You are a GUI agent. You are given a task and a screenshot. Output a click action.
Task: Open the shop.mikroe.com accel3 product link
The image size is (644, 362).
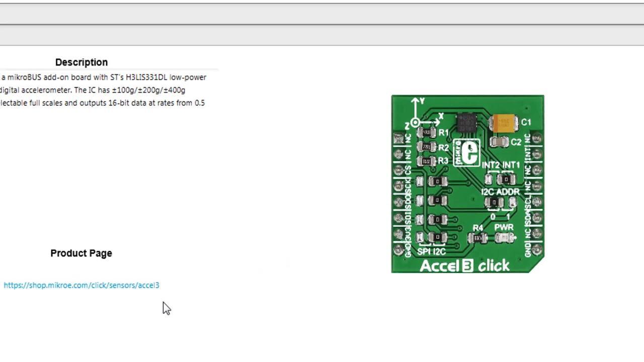pyautogui.click(x=82, y=285)
